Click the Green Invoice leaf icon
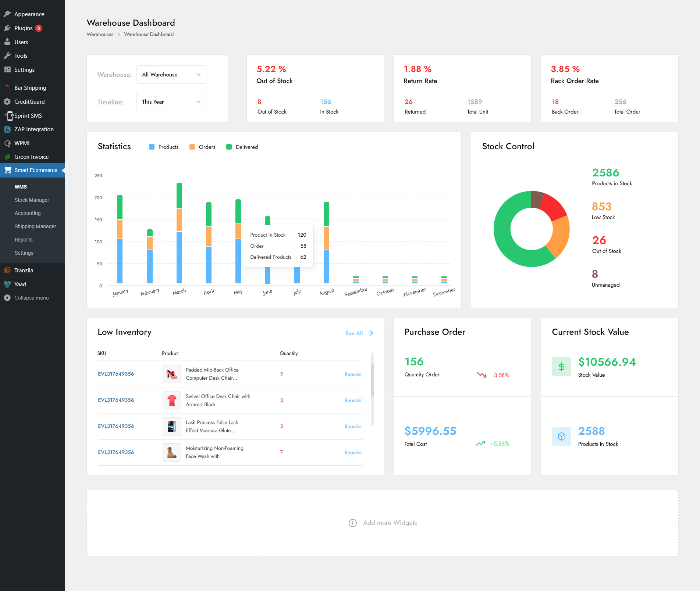 [7, 157]
